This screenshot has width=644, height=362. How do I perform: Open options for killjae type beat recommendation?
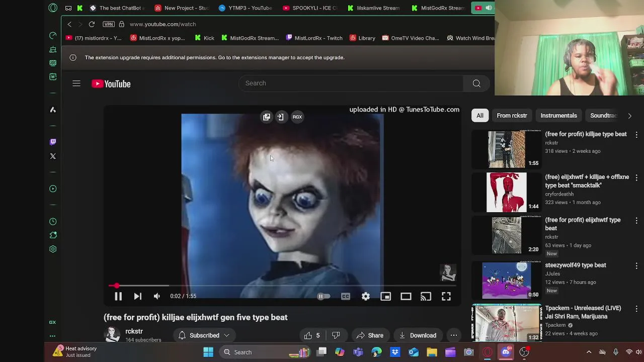click(636, 135)
